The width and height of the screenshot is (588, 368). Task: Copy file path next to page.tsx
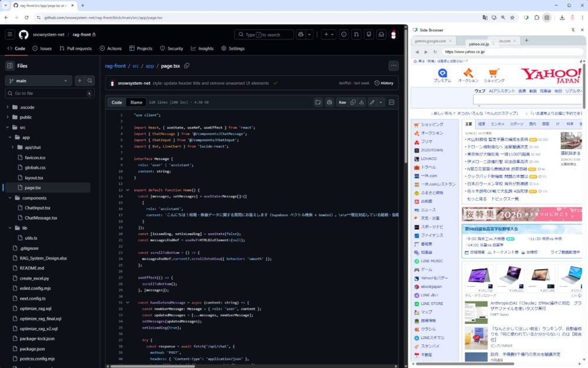click(187, 66)
